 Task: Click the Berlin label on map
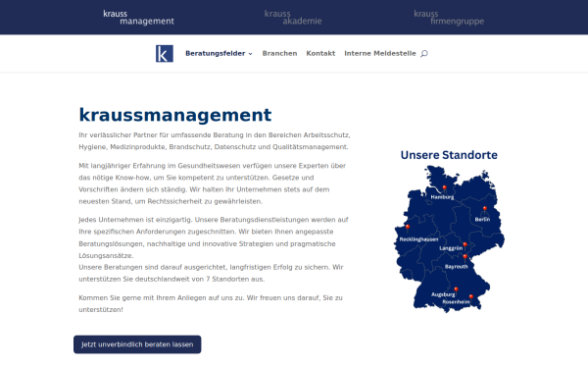click(482, 219)
